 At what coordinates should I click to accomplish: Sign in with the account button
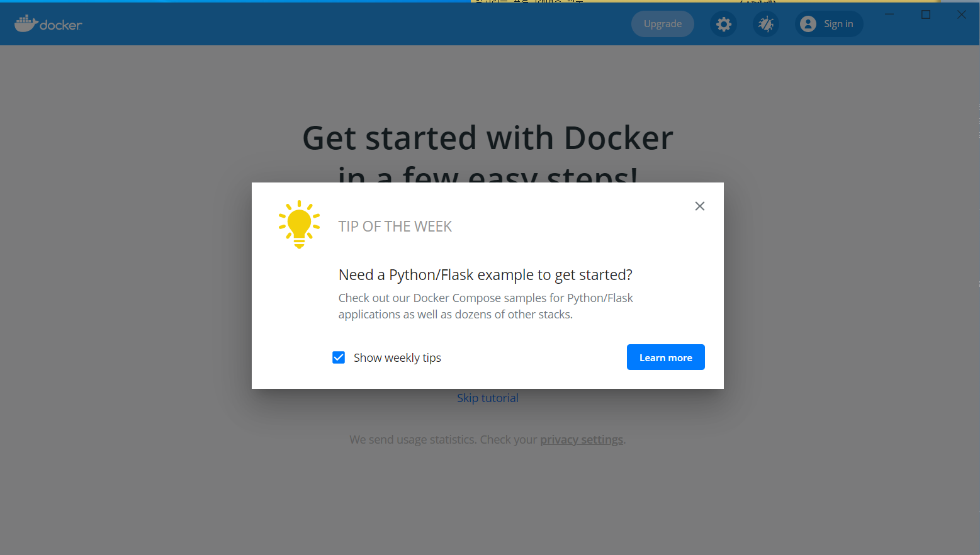coord(828,24)
